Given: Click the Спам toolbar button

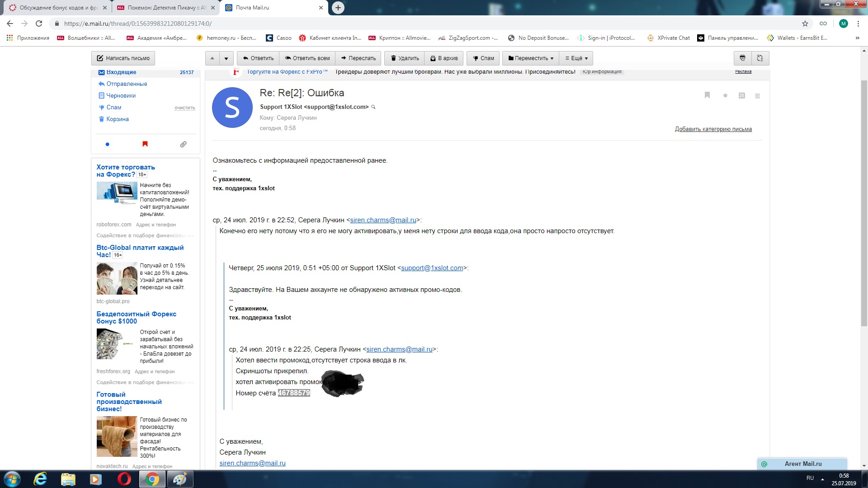Looking at the screenshot, I should click(483, 58).
